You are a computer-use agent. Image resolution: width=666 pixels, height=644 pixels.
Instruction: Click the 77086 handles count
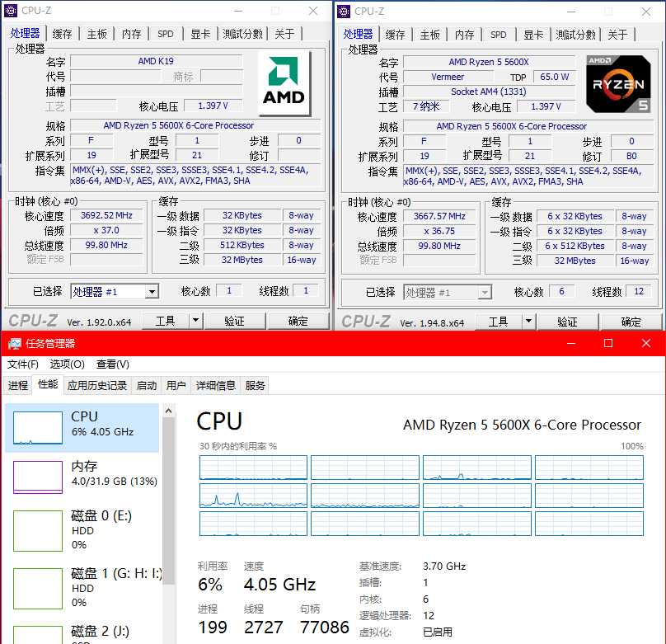click(325, 628)
